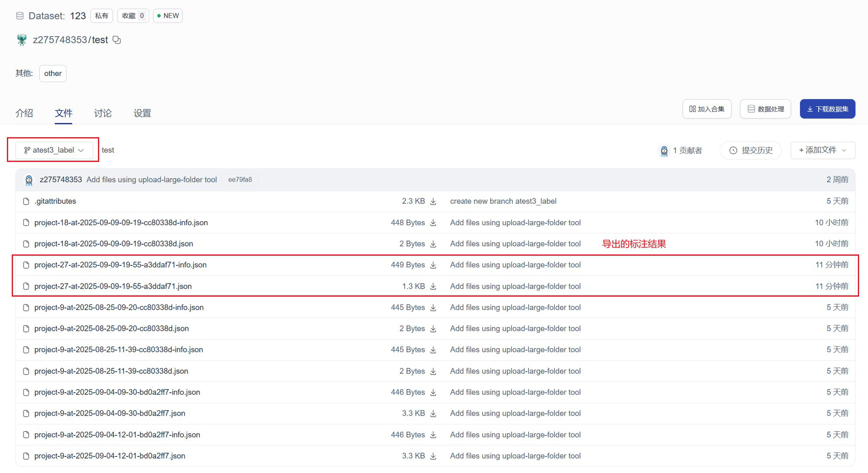The image size is (868, 473).
Task: Download the 1.3 KB project-27 a3ddaf71.json file
Action: [x=433, y=286]
